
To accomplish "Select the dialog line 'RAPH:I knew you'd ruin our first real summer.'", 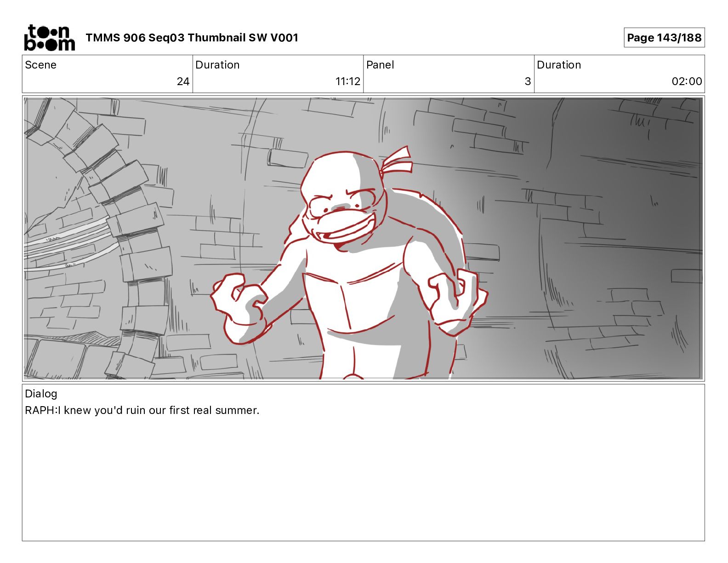I will [142, 410].
